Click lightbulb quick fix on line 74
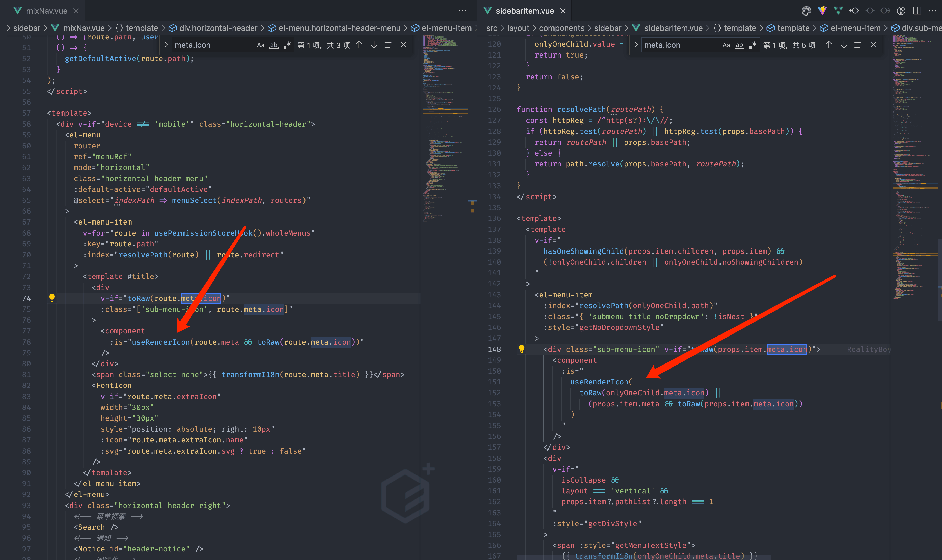Screen dimensions: 942x560 tap(52, 298)
